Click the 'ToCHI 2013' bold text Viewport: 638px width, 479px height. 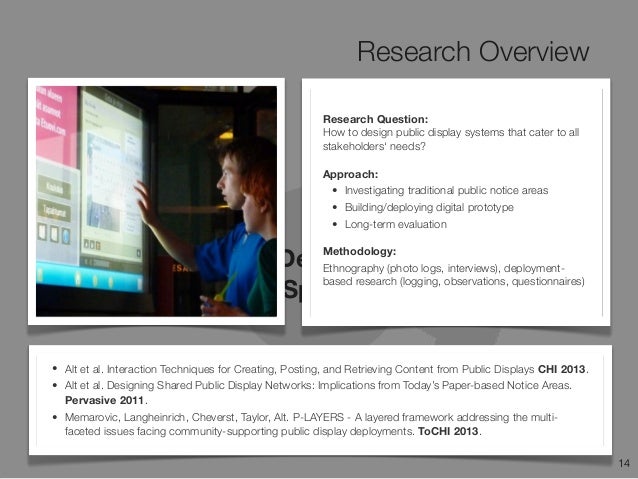coord(448,431)
